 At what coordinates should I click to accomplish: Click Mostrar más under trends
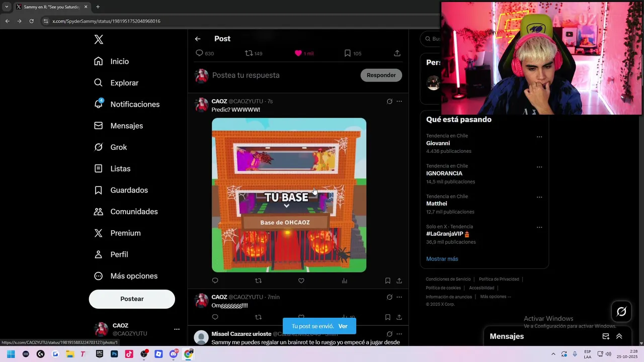coord(442,259)
